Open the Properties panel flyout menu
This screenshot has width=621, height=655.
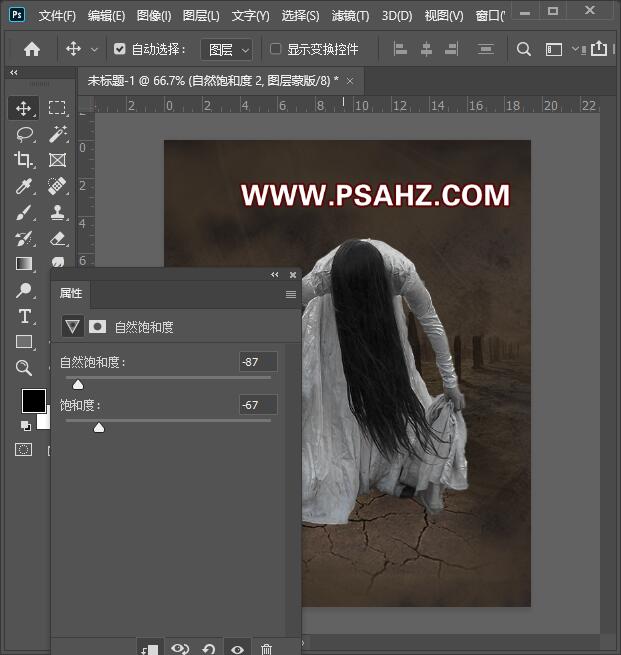pyautogui.click(x=291, y=294)
